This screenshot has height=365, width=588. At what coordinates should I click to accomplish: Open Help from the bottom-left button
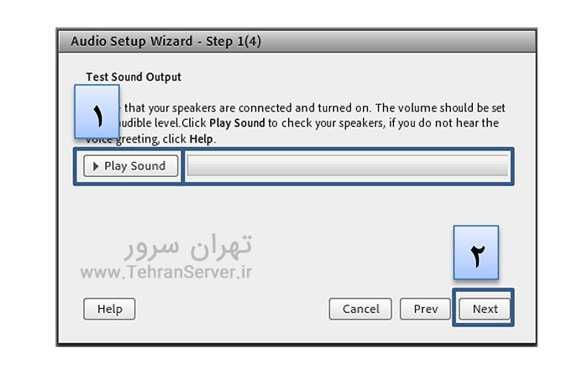coord(109,309)
